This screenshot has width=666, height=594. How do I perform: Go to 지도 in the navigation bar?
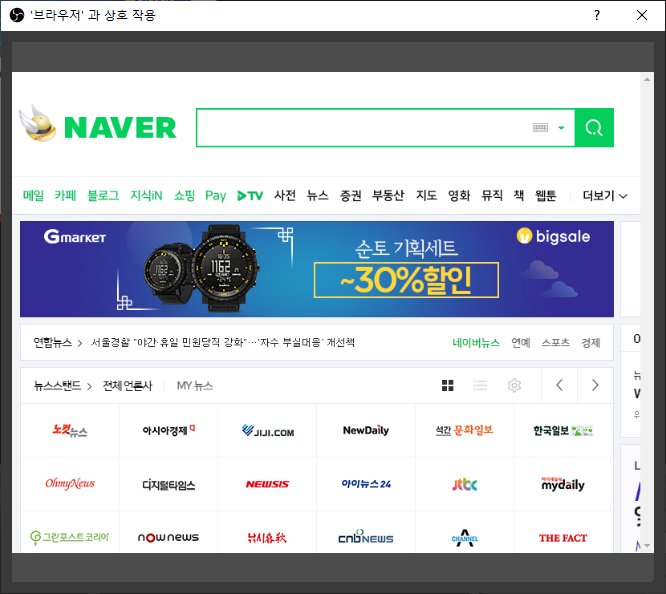pyautogui.click(x=426, y=195)
